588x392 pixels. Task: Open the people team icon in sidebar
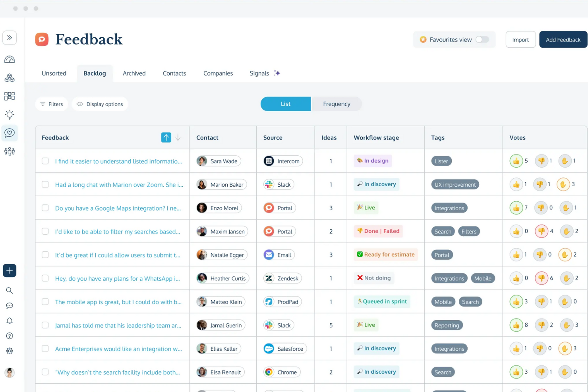[x=10, y=151]
